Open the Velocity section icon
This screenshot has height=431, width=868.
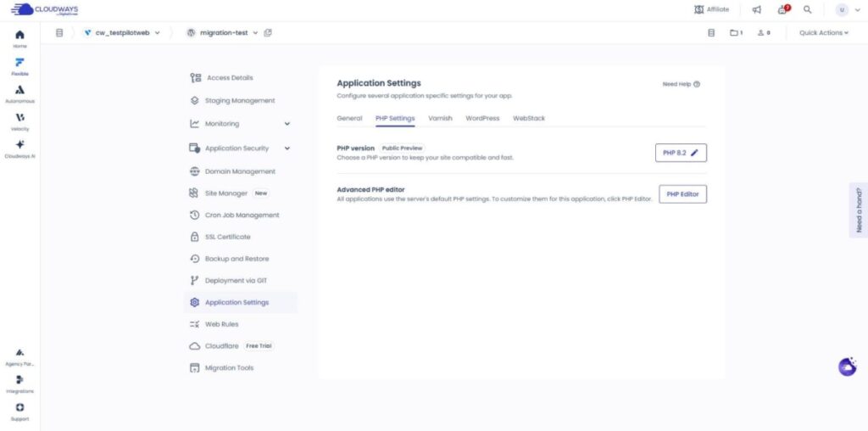pos(19,117)
